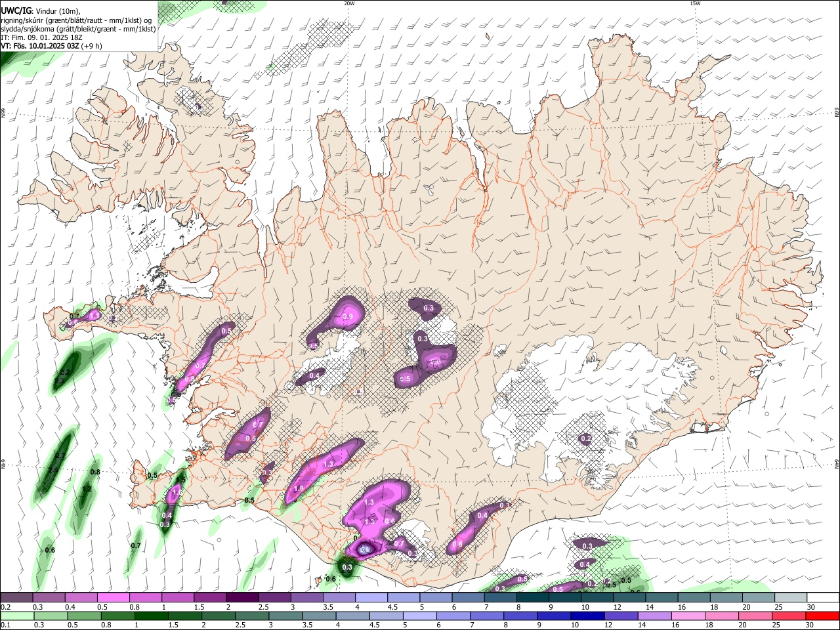Select the white 30 snow legend swatch
840x630 pixels.
tap(824, 597)
